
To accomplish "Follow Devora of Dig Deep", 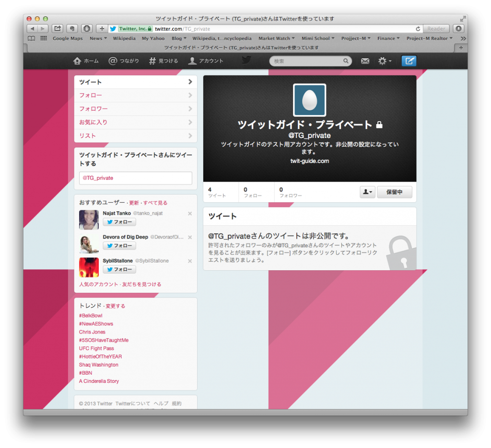I will click(x=119, y=246).
